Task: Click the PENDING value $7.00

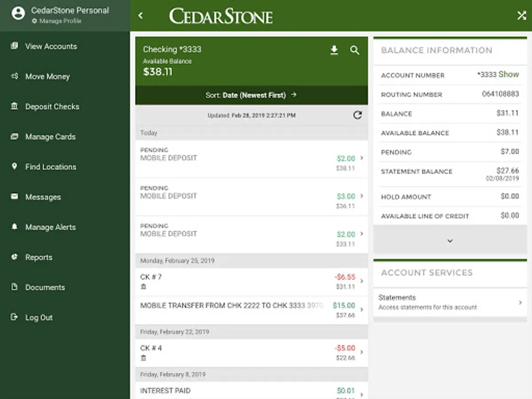Action: tap(510, 152)
